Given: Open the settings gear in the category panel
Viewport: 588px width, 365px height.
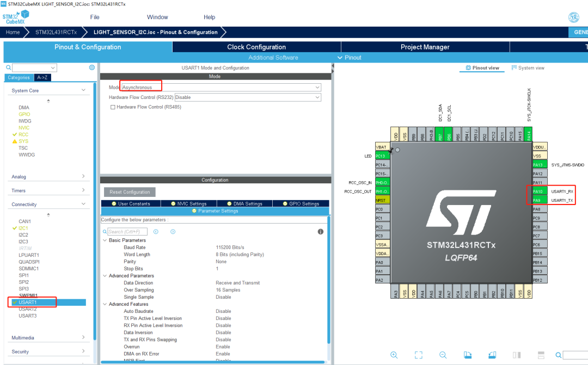Looking at the screenshot, I should pos(92,67).
